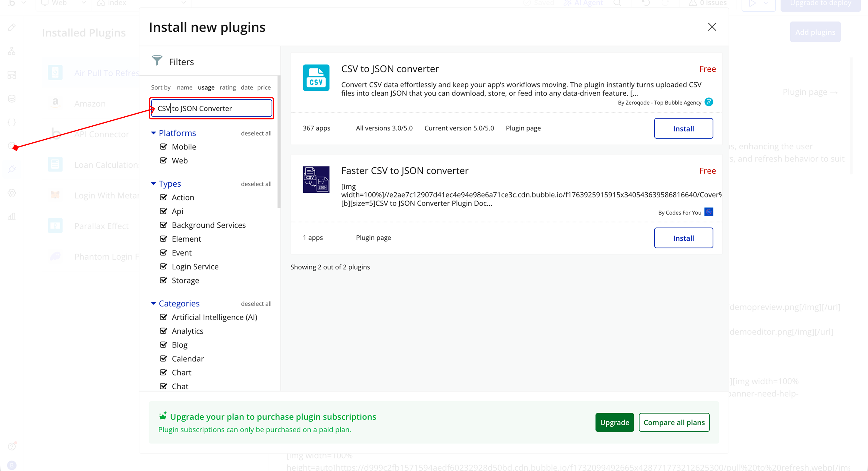Collapse the Types filter section
This screenshot has height=471, width=868.
pos(153,184)
